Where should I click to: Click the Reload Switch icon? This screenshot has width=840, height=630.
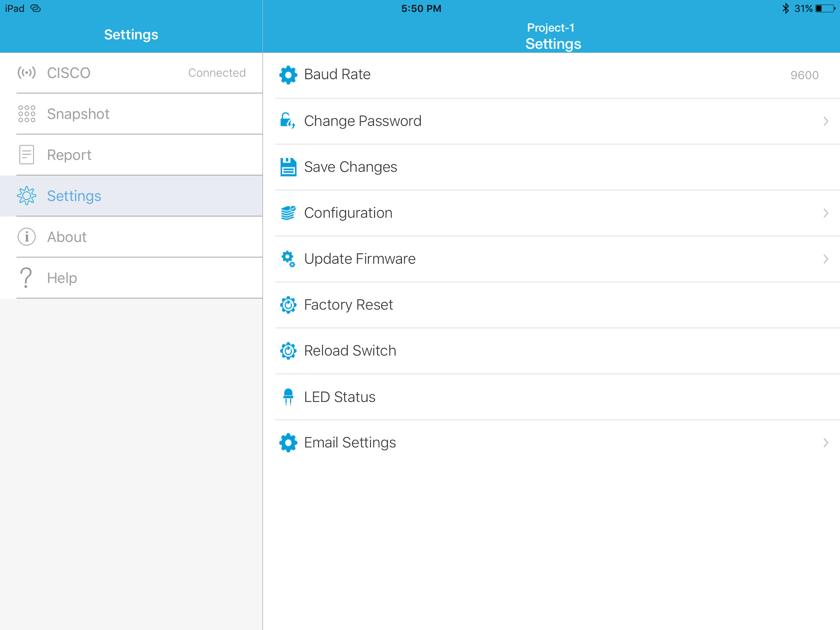click(288, 351)
